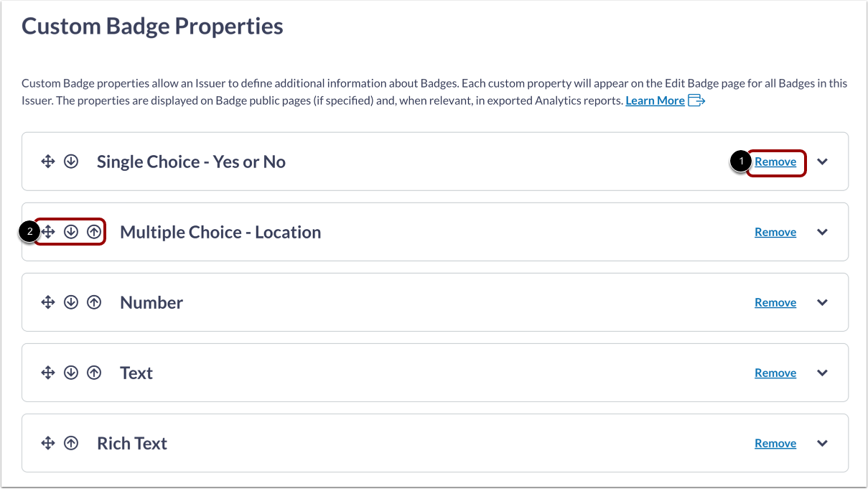Viewport: 868px width, 489px height.
Task: Move the Number property up one position
Action: click(94, 302)
